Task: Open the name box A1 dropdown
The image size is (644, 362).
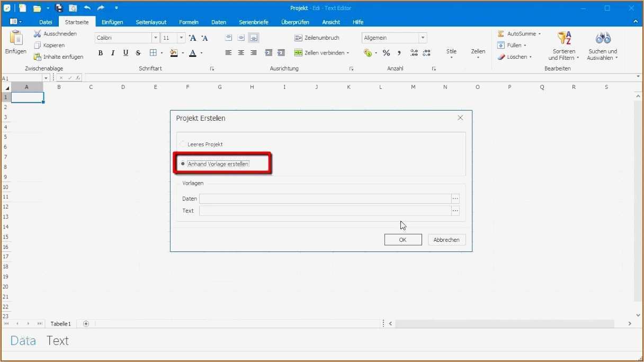Action: coord(46,78)
